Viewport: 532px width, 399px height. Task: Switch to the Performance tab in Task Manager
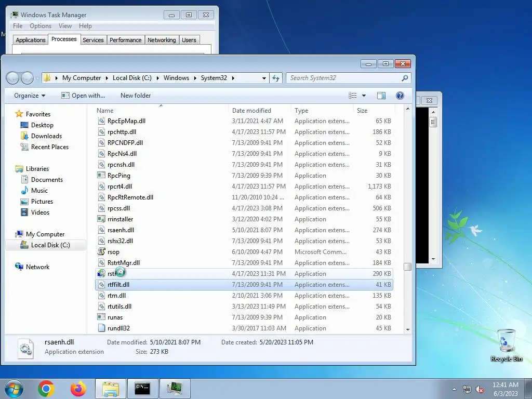[126, 40]
